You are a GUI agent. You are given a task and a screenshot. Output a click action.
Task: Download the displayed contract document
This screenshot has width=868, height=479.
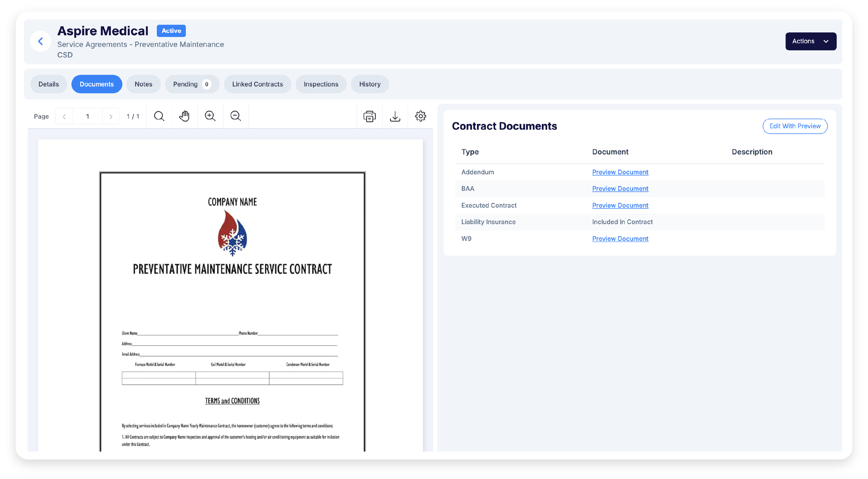coord(395,116)
